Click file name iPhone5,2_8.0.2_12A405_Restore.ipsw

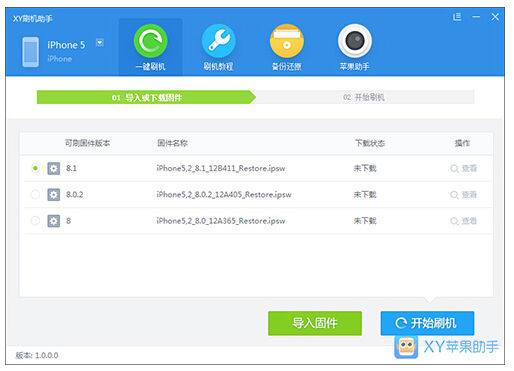pos(224,195)
